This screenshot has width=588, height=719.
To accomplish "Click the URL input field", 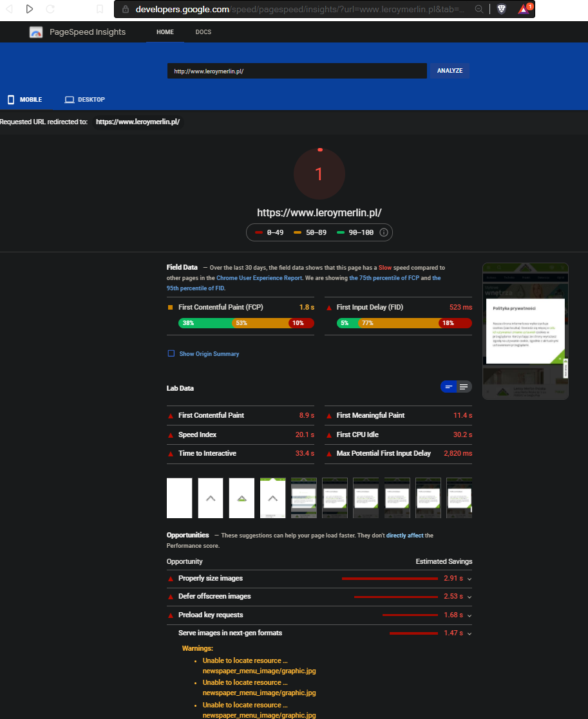I will [297, 71].
